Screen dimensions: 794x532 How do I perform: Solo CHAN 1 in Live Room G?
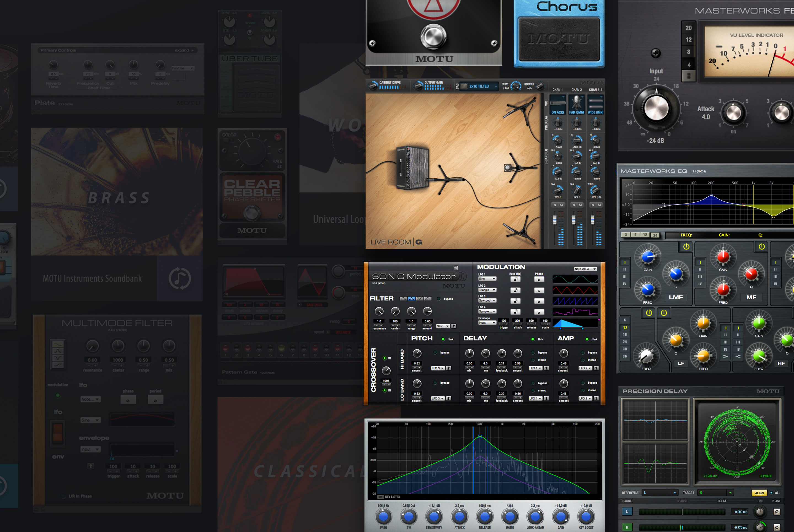tap(555, 205)
